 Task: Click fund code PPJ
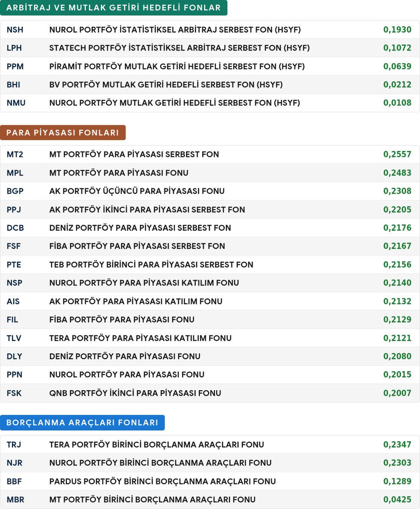[14, 210]
